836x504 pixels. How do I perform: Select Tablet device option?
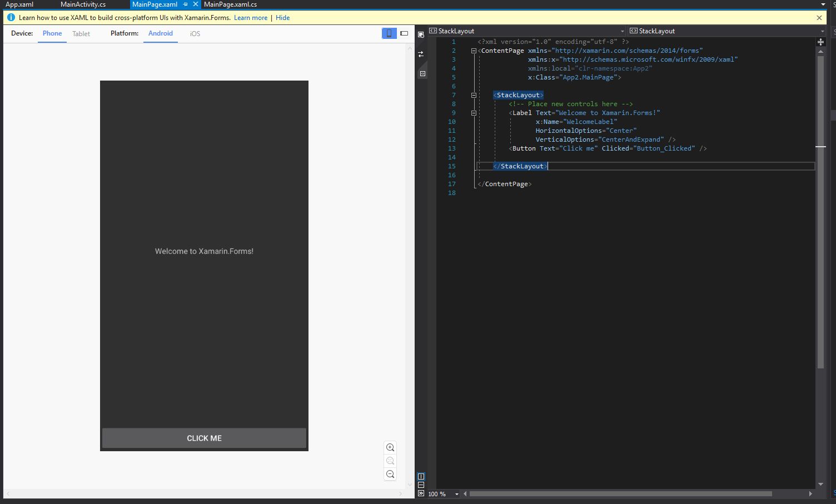coord(81,34)
